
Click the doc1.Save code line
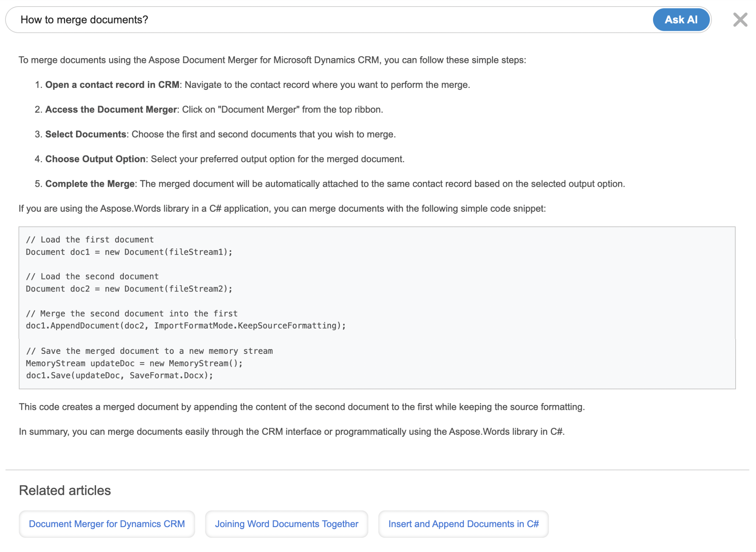click(119, 375)
